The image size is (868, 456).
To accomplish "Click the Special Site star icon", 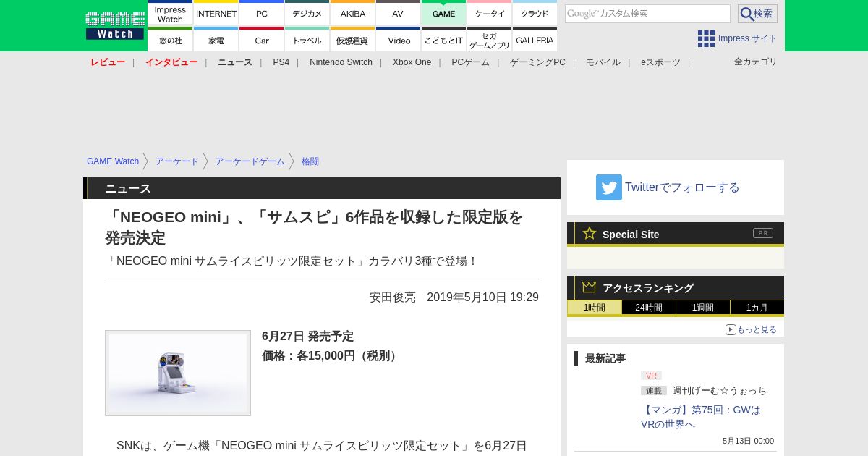I will tap(590, 233).
